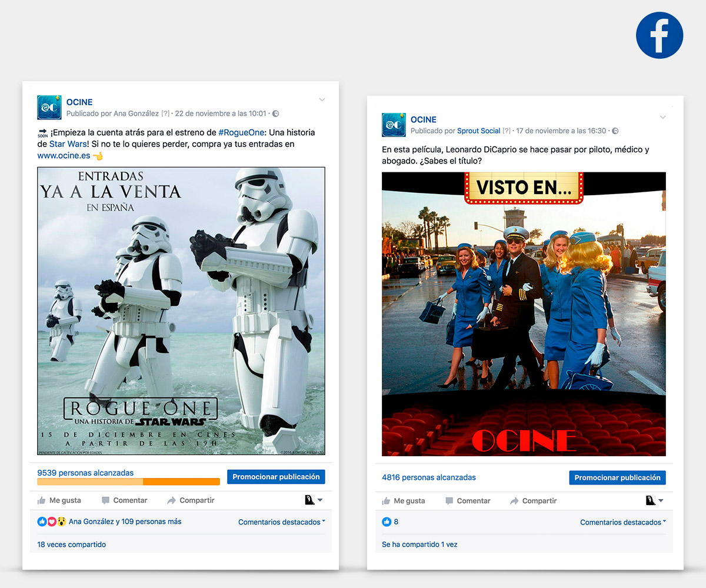The image size is (706, 588).
Task: Open 22 de noviembre timestamp
Action: [221, 113]
